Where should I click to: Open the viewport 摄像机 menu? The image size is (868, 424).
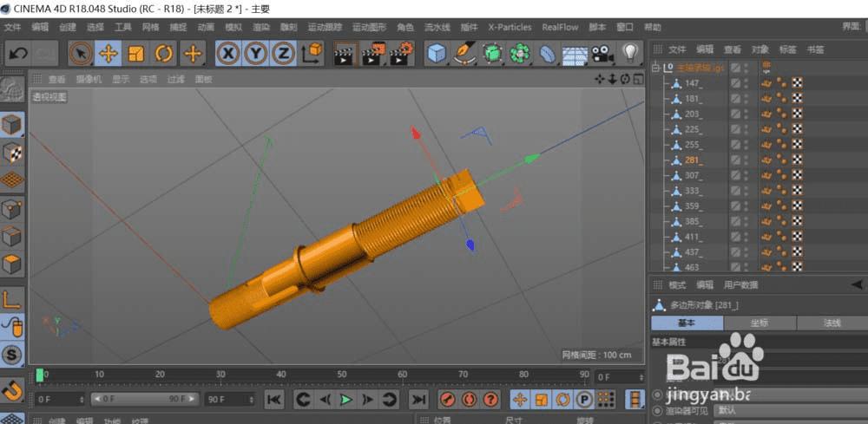89,79
